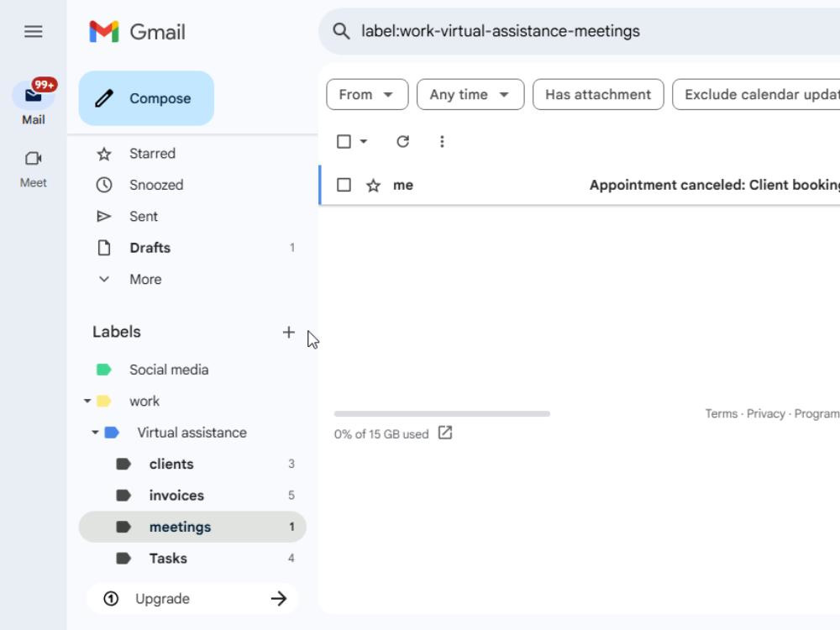
Task: Open the From filter dropdown
Action: [x=367, y=95]
